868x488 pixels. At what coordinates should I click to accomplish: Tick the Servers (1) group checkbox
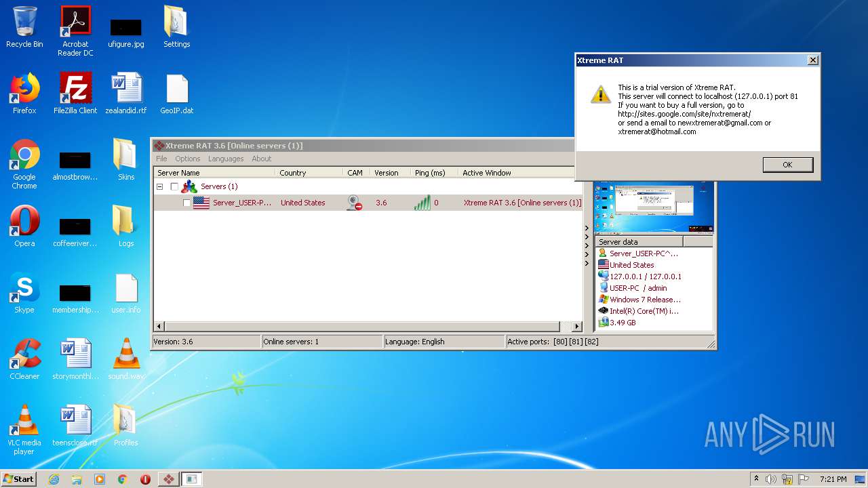(174, 186)
